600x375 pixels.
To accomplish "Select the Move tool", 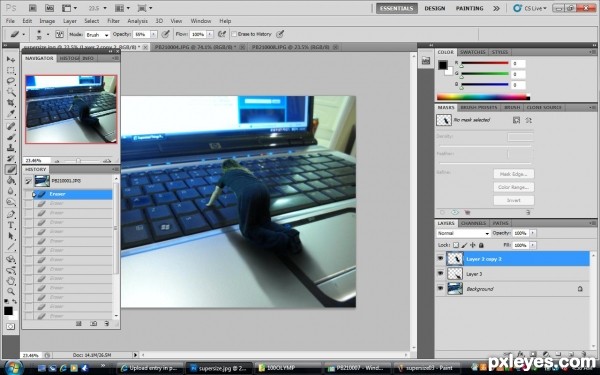I will (11, 59).
